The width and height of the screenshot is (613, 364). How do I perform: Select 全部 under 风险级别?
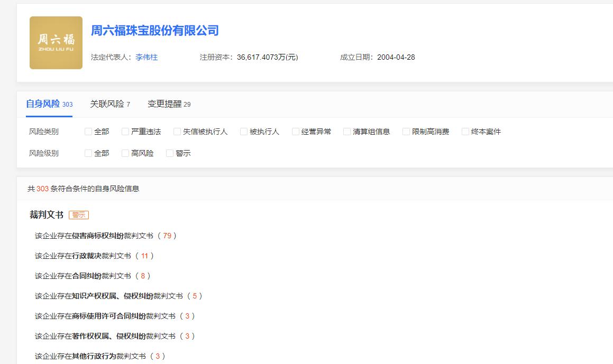pos(87,153)
